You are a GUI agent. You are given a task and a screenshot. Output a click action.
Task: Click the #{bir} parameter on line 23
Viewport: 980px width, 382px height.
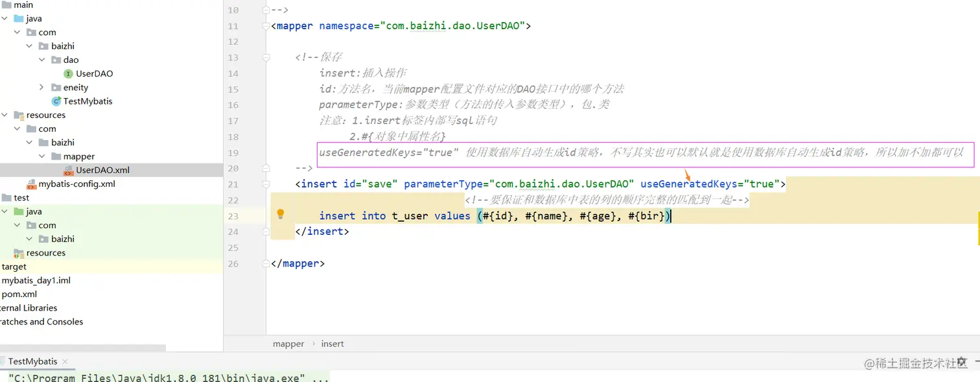647,216
